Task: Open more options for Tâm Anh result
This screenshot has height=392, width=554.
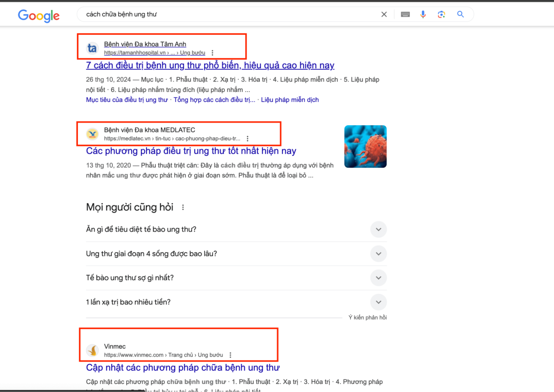Action: pos(212,53)
